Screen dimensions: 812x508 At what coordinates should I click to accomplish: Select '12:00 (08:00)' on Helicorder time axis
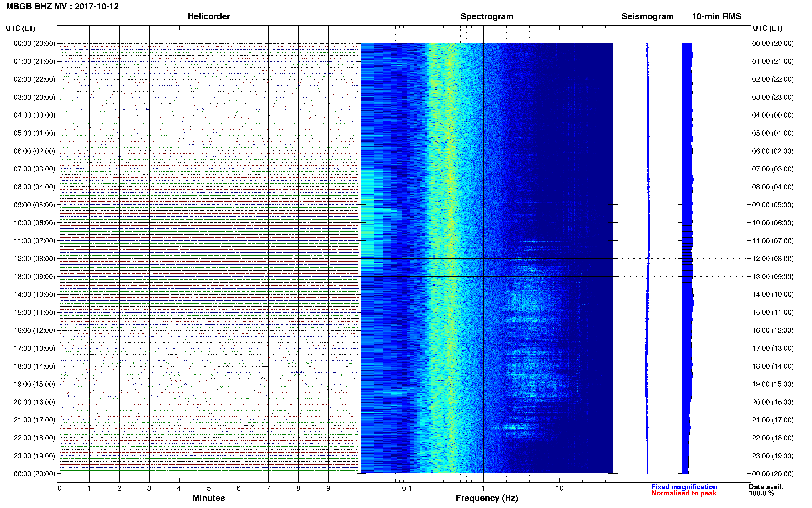coord(34,259)
